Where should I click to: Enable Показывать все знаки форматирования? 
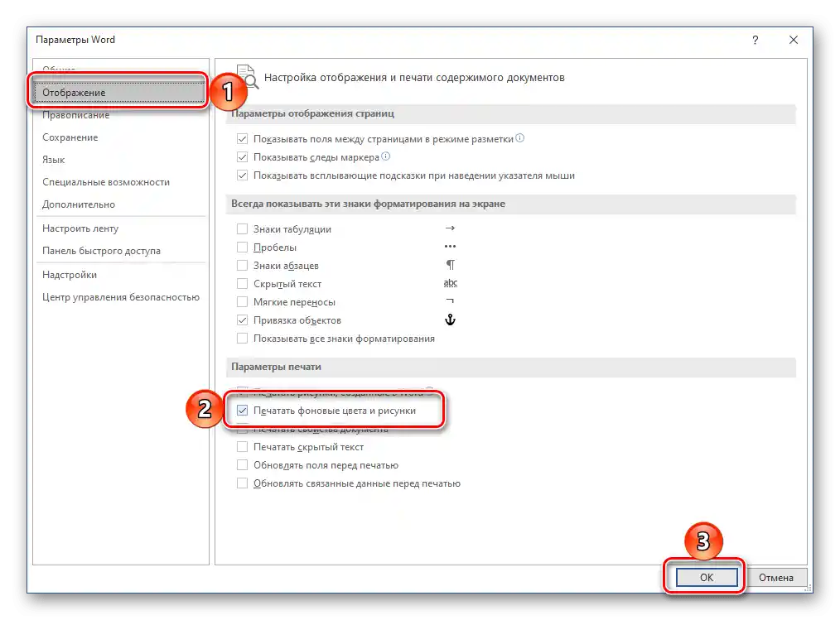click(x=242, y=339)
